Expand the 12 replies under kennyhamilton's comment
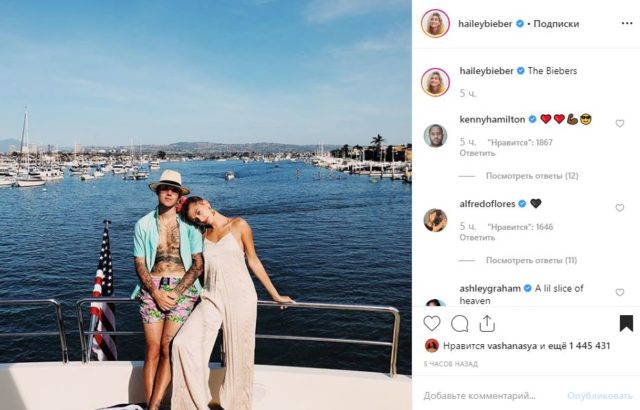640x410 pixels. pyautogui.click(x=532, y=176)
